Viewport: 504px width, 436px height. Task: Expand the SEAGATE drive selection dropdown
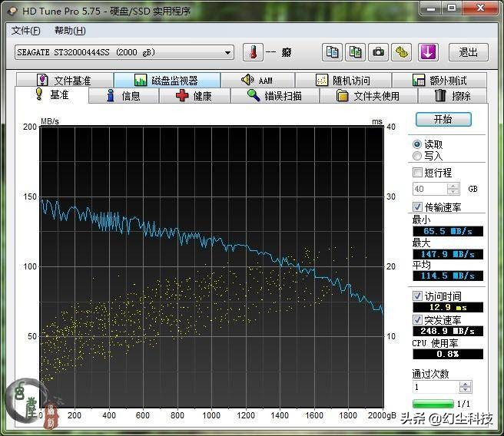[228, 53]
